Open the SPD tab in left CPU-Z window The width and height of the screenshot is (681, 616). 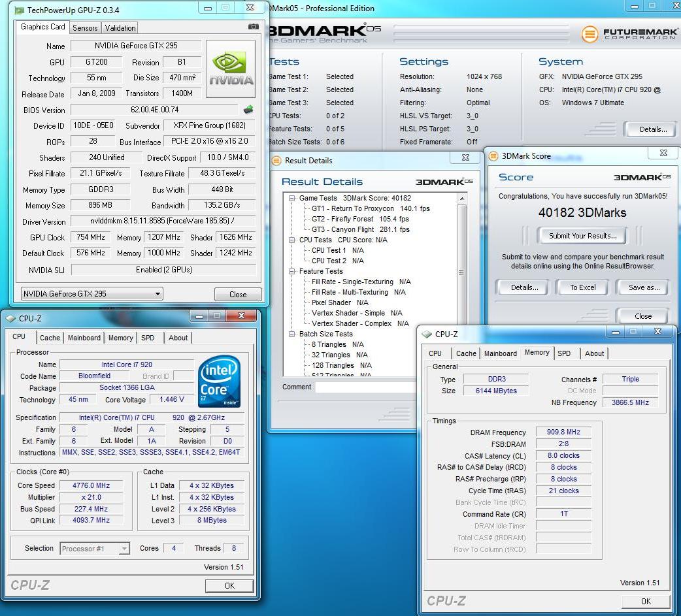(148, 338)
